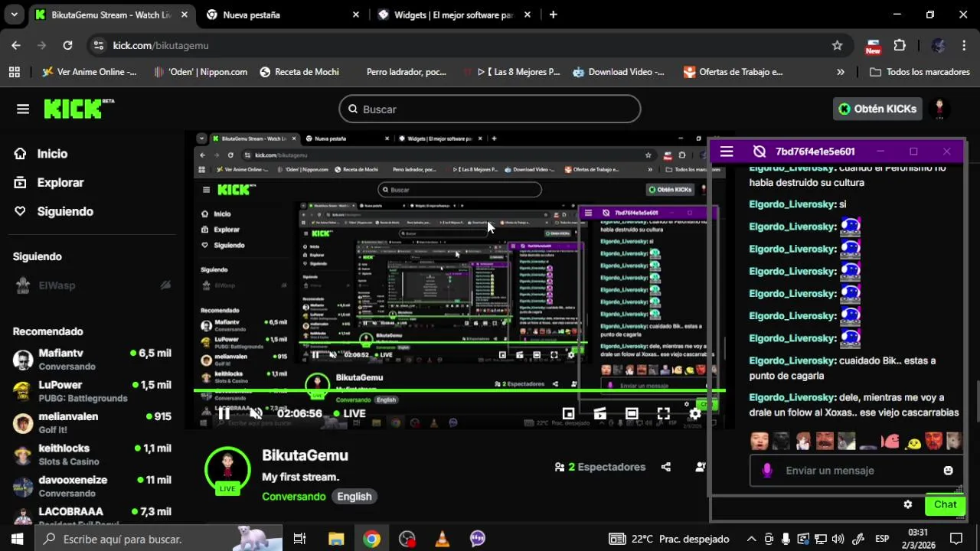Click the chat popup logo icon

click(759, 152)
